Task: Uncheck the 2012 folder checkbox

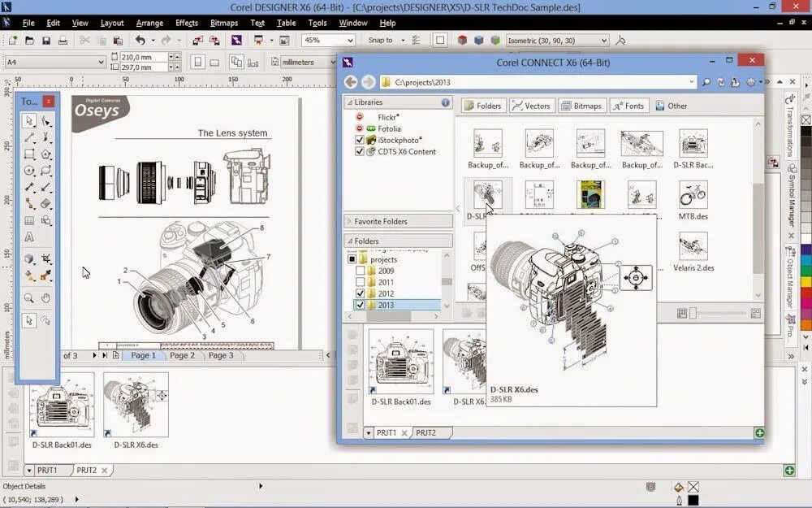Action: [360, 293]
